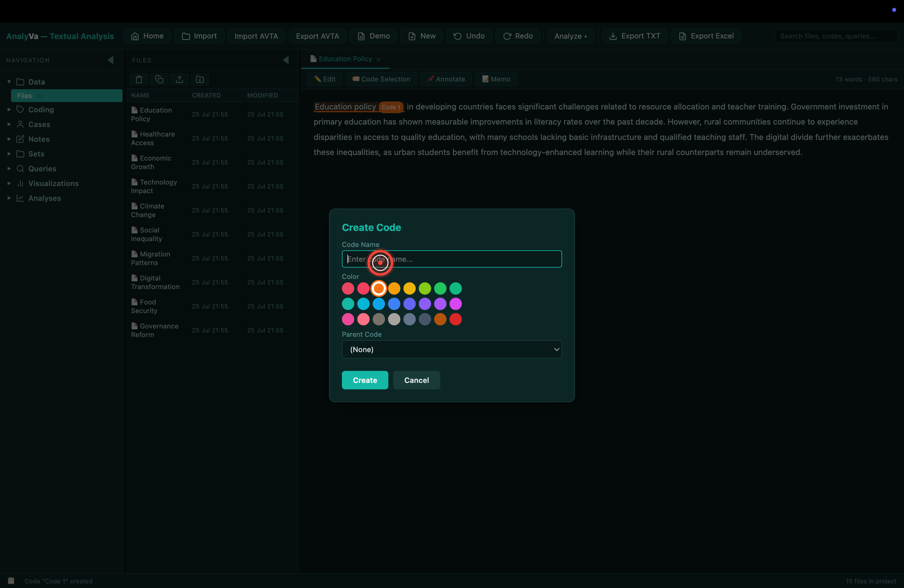Viewport: 904px width, 588px height.
Task: Expand the Notes tree node
Action: [9, 139]
